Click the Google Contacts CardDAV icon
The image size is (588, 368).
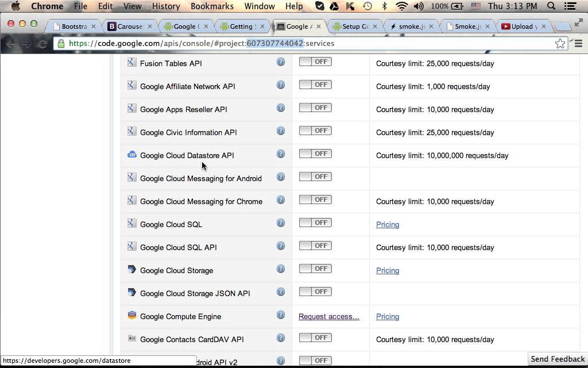point(131,338)
